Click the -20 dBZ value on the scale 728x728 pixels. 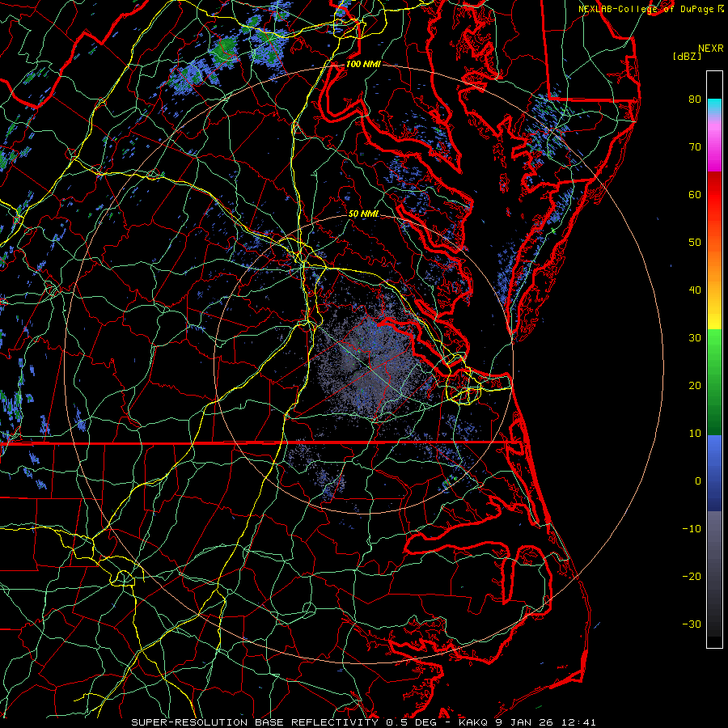coord(692,576)
